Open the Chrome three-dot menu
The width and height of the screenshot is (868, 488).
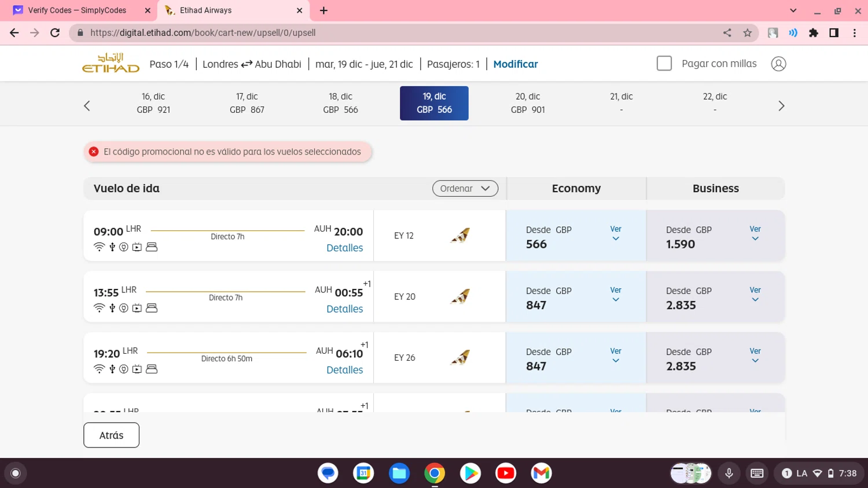[855, 33]
